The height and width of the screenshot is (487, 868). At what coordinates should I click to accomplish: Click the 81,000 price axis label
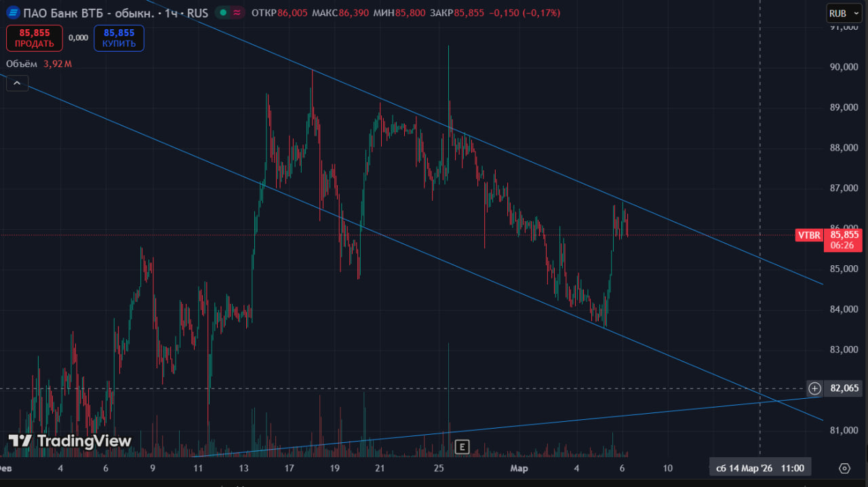844,430
